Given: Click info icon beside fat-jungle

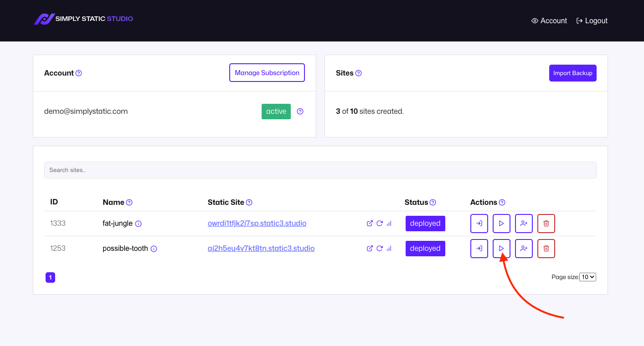Looking at the screenshot, I should tap(139, 224).
